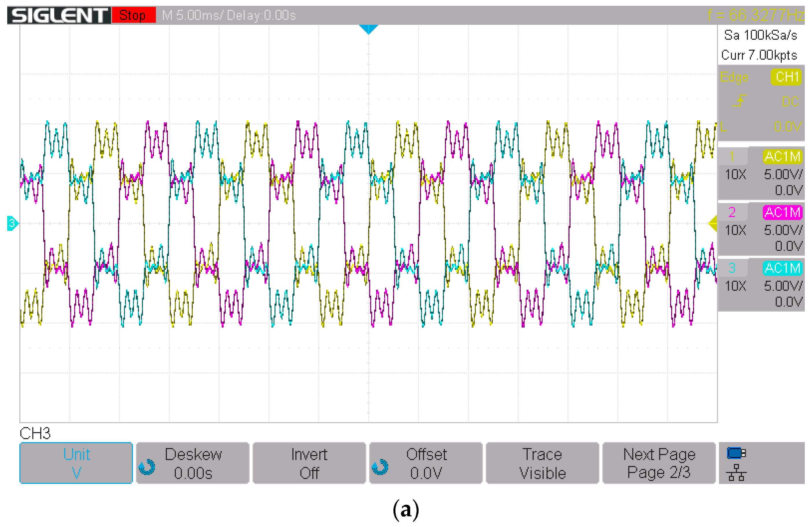Click the Siglent logo
The image size is (812, 527).
pos(59,15)
